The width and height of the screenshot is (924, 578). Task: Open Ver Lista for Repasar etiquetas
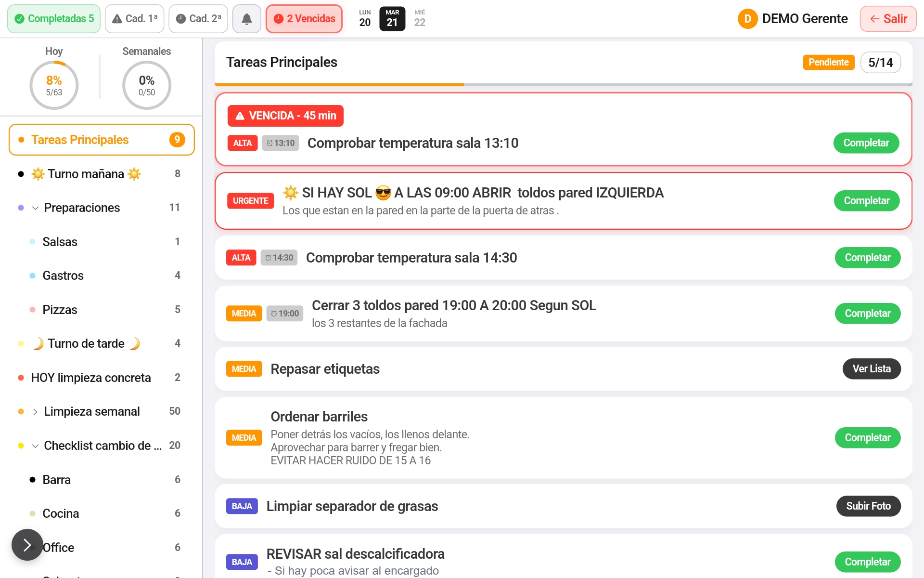point(872,369)
